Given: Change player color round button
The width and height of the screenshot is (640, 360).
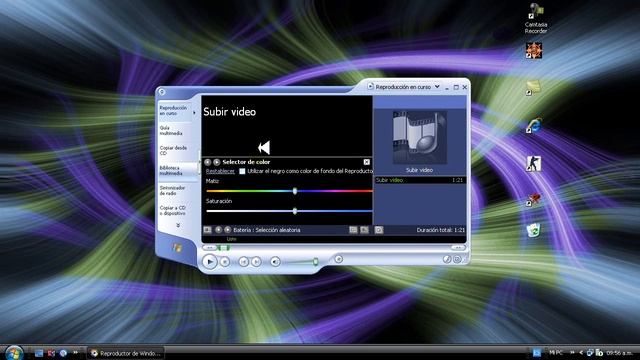Looking at the screenshot, I should (x=447, y=259).
